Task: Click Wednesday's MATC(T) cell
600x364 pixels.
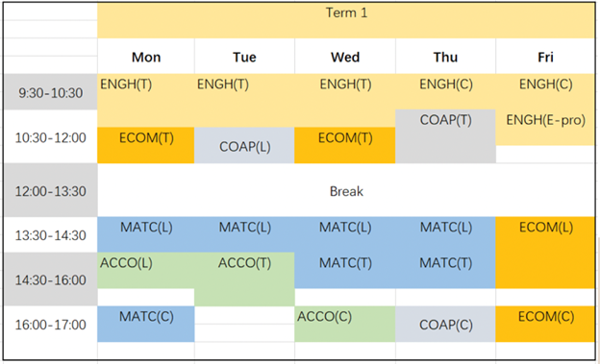Action: pyautogui.click(x=345, y=270)
